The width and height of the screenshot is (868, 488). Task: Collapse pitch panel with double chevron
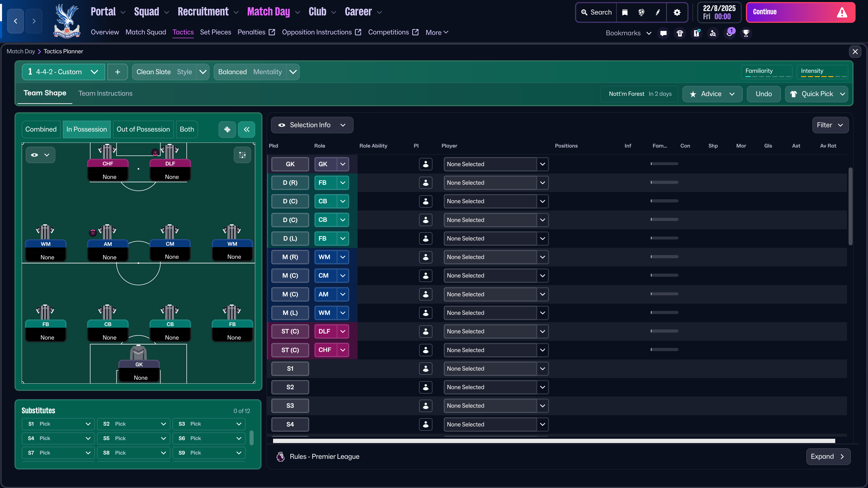coord(247,129)
